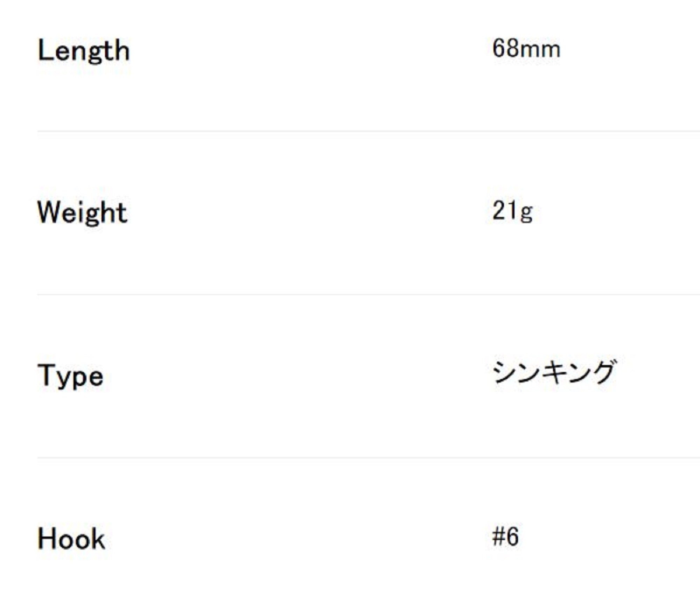Select the 21g weight value

(x=512, y=211)
